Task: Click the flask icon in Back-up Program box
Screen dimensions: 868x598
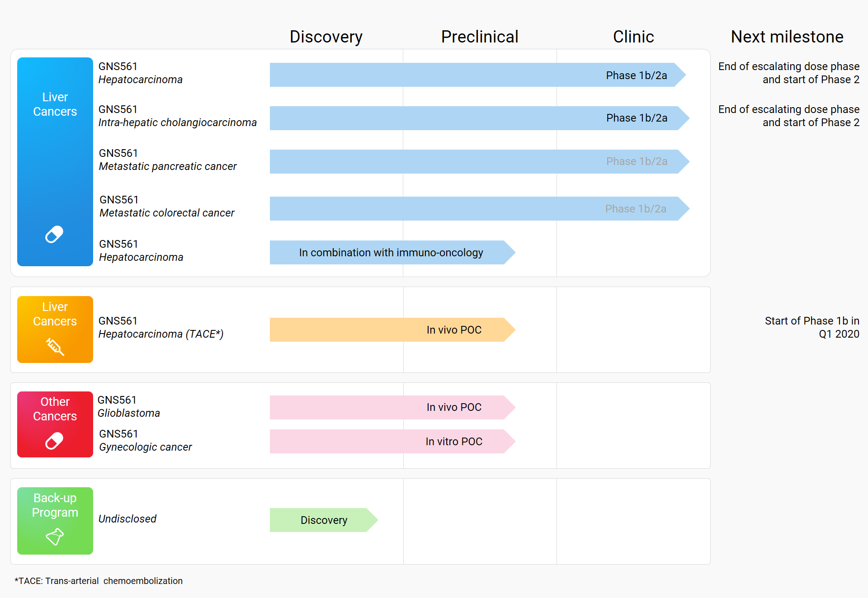Action: pyautogui.click(x=55, y=537)
